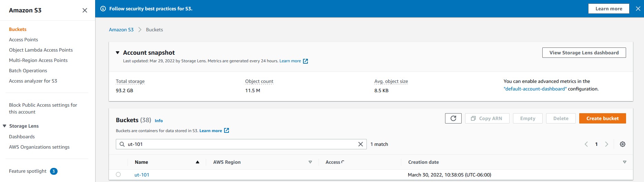Collapse the Storage Lens sidebar group
The width and height of the screenshot is (644, 182).
[4, 126]
